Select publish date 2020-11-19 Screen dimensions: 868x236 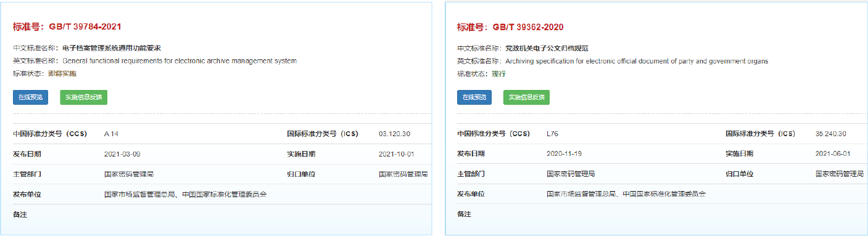coord(564,154)
